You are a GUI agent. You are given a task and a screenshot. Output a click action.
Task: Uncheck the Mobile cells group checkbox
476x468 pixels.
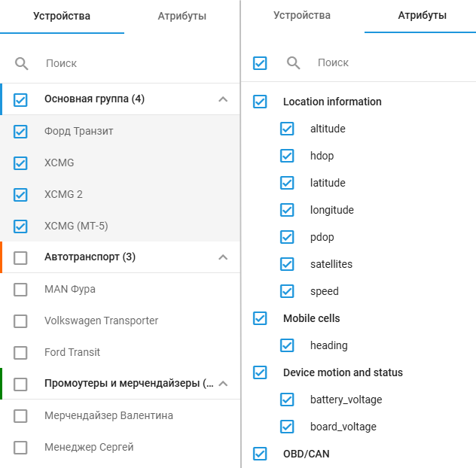(260, 318)
